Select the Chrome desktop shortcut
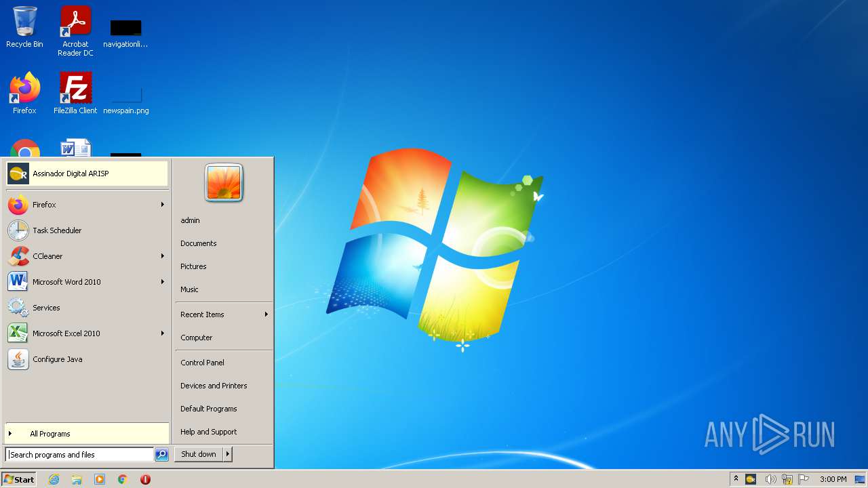 [24, 148]
